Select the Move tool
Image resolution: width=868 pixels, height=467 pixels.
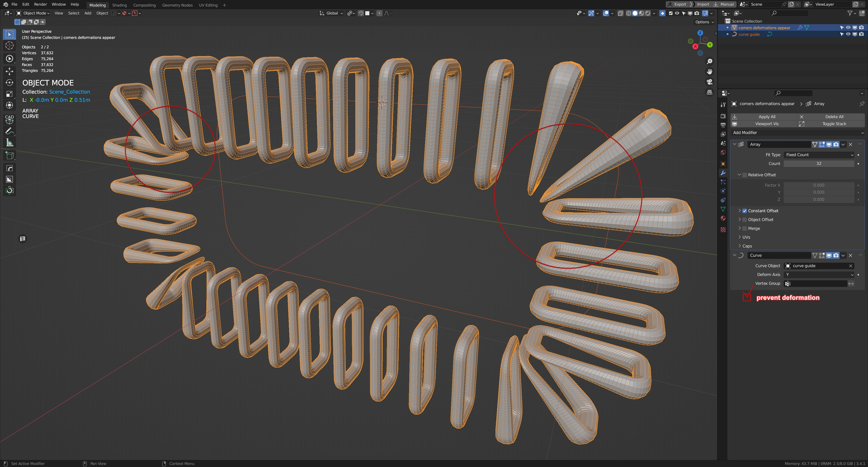(9, 71)
